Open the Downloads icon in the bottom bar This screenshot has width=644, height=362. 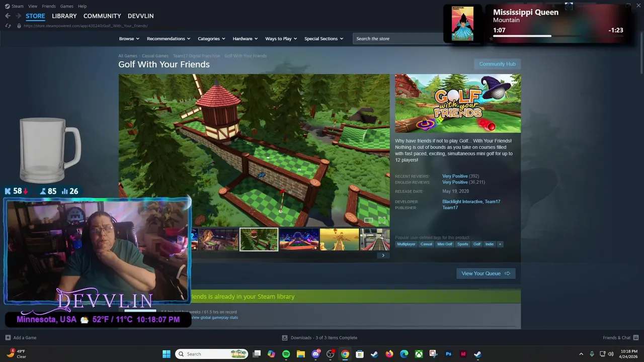[285, 338]
